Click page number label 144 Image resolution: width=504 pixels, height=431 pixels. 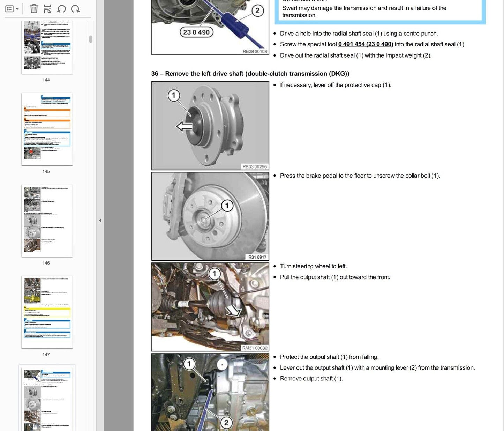click(x=46, y=80)
